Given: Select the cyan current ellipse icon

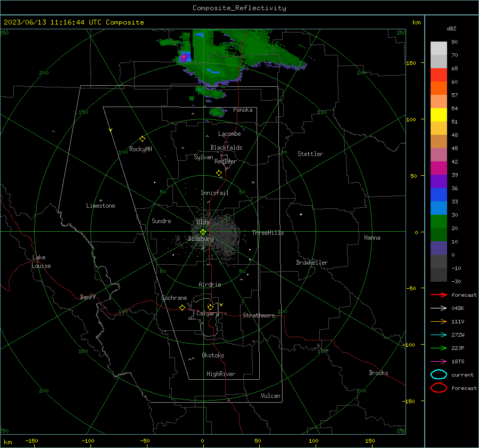Looking at the screenshot, I should click(439, 374).
